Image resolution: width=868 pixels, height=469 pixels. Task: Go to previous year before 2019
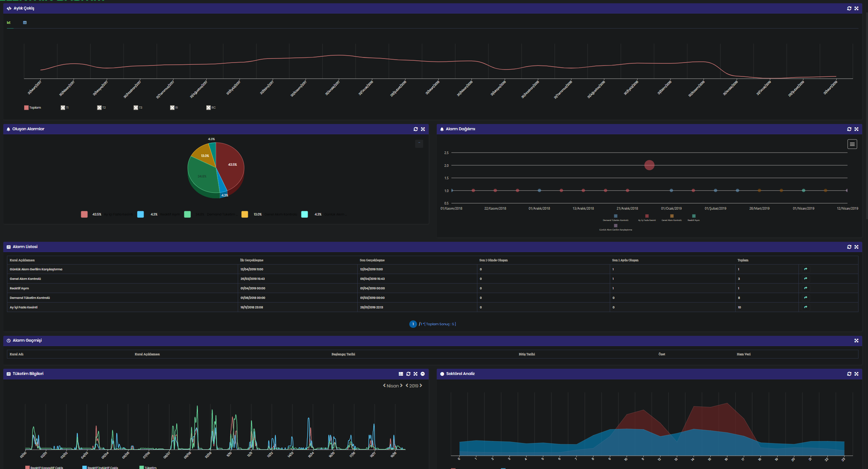coord(407,386)
